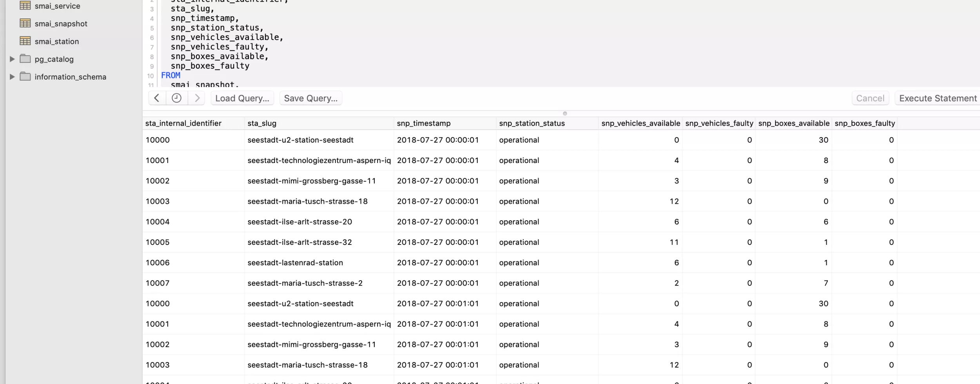Grab the results pane splitter handle
This screenshot has height=384, width=980.
click(565, 114)
